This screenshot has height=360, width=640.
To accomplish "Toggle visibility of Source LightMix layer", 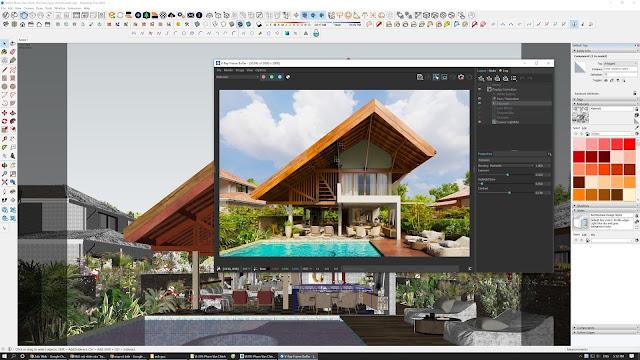I will tap(480, 122).
